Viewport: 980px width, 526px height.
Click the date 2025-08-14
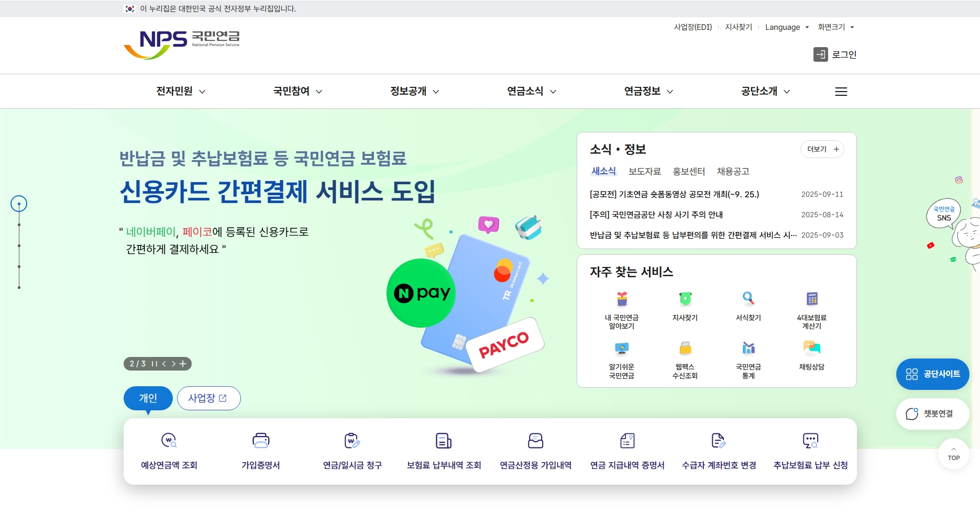click(822, 215)
